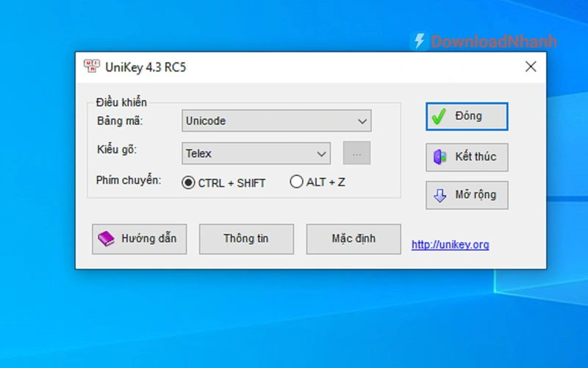Open the Thông tin info button
The height and width of the screenshot is (368, 588).
[x=246, y=238]
